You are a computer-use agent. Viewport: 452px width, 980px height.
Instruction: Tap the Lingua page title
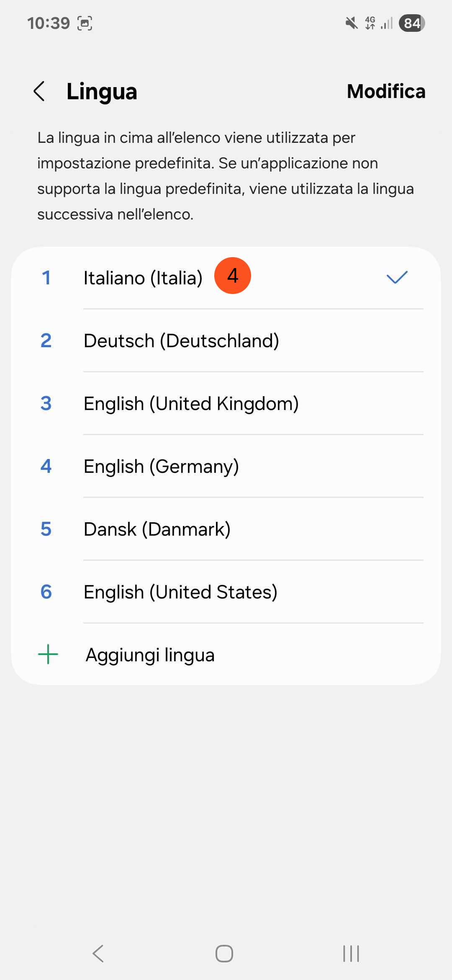102,91
